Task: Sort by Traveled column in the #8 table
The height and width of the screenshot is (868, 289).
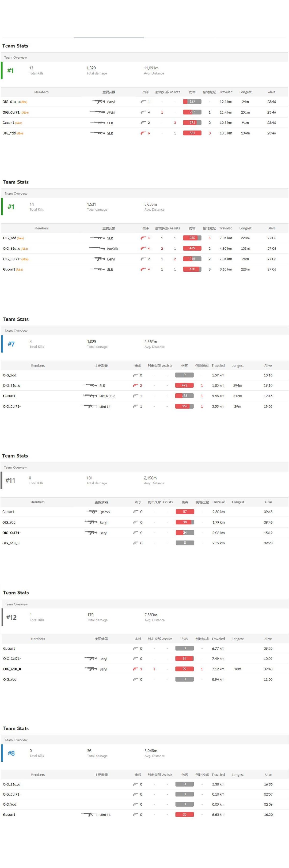Action: (x=218, y=775)
